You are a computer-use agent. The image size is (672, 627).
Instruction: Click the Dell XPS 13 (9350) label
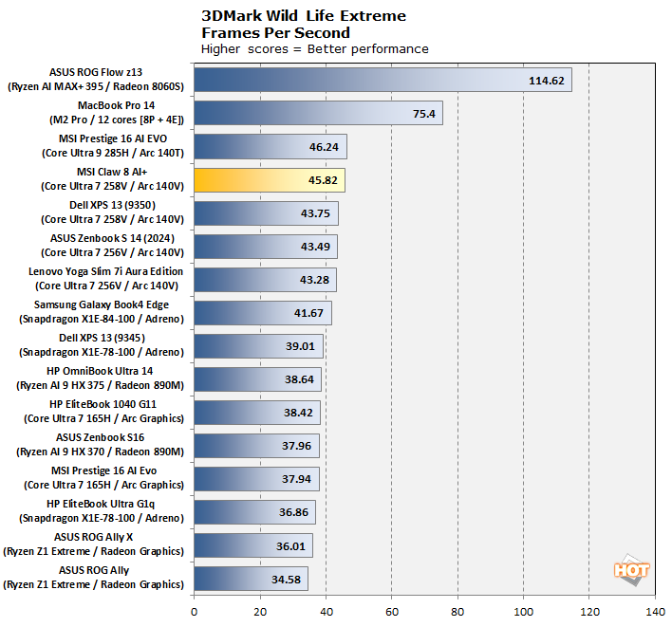112,205
